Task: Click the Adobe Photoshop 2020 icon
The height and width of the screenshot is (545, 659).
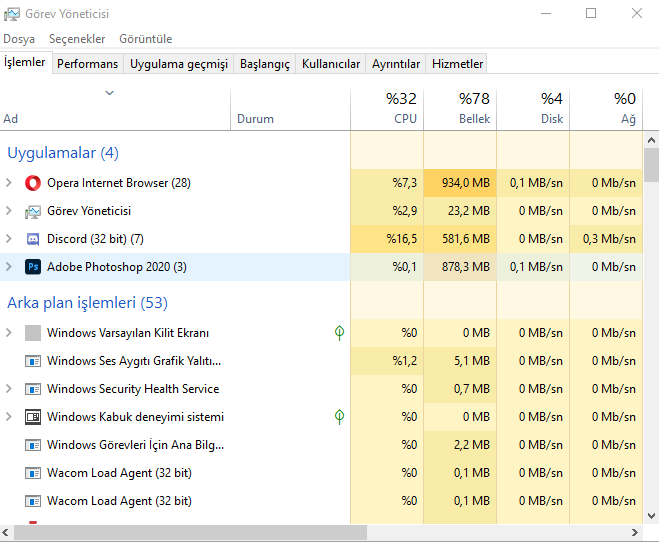Action: pos(33,267)
